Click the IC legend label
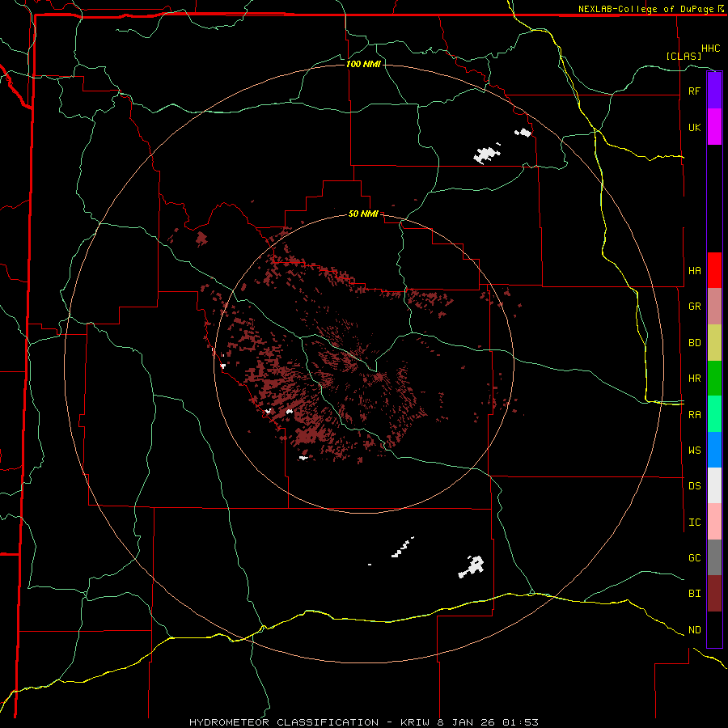 point(694,523)
